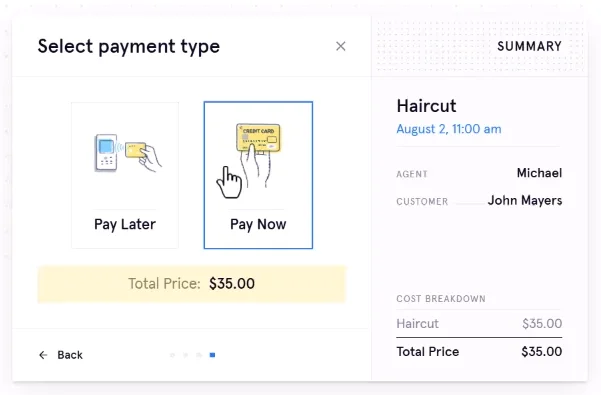
Task: Click the Pay Later label
Action: coord(125,224)
